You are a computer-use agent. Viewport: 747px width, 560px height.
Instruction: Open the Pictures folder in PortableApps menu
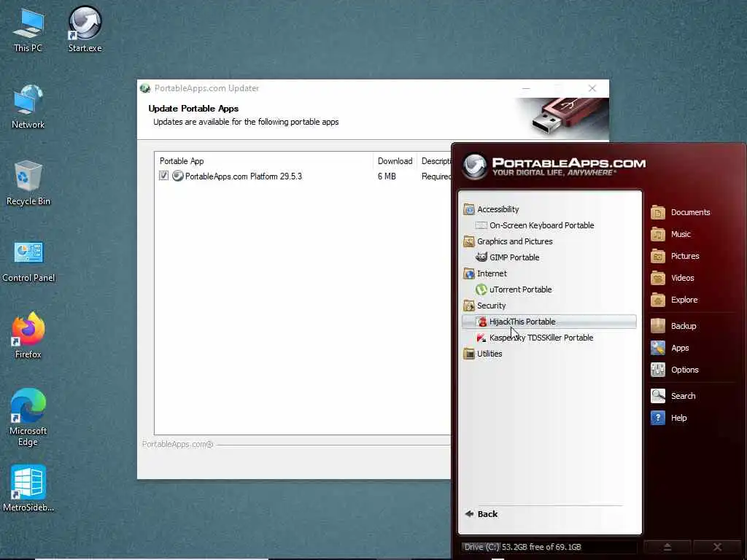675,256
